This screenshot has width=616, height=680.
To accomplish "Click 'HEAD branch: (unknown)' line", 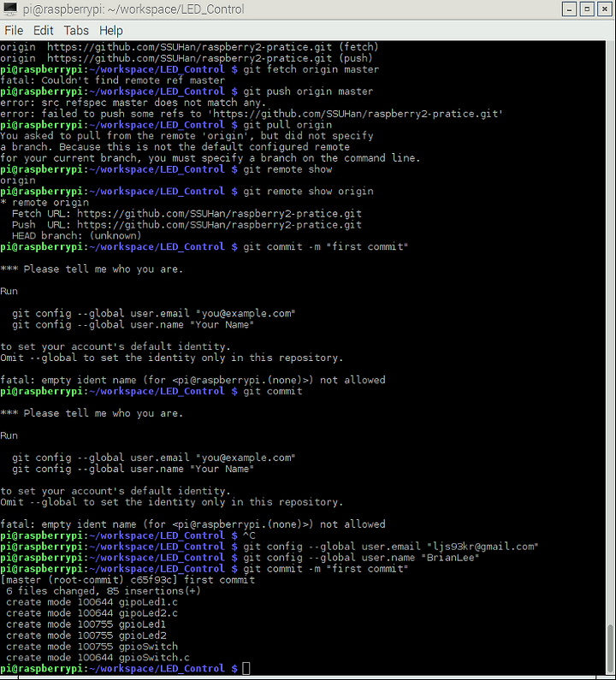I will tap(76, 235).
